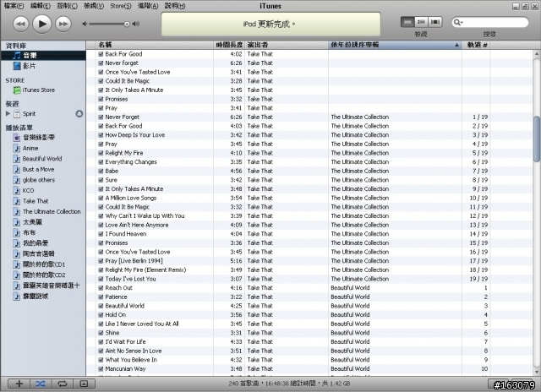Image resolution: width=541 pixels, height=392 pixels.
Task: Select the Reach Out song row
Action: pyautogui.click(x=309, y=288)
